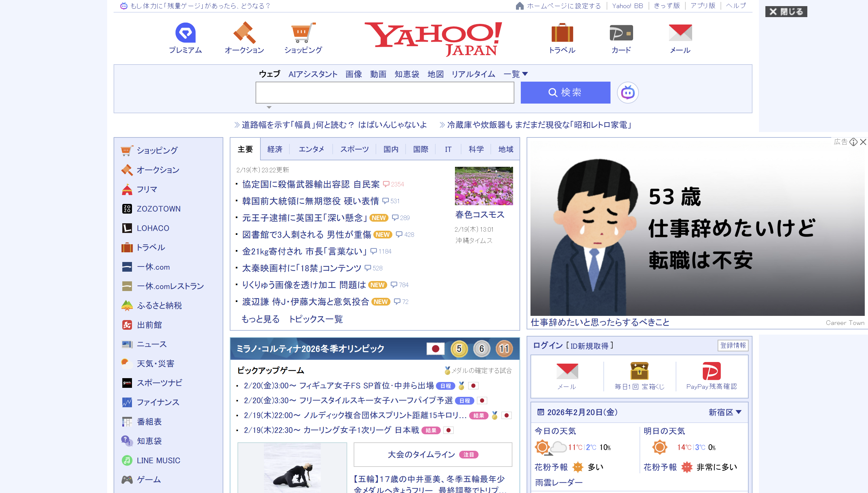Check PayPay balance via its icon
This screenshot has height=493, width=868.
(711, 371)
